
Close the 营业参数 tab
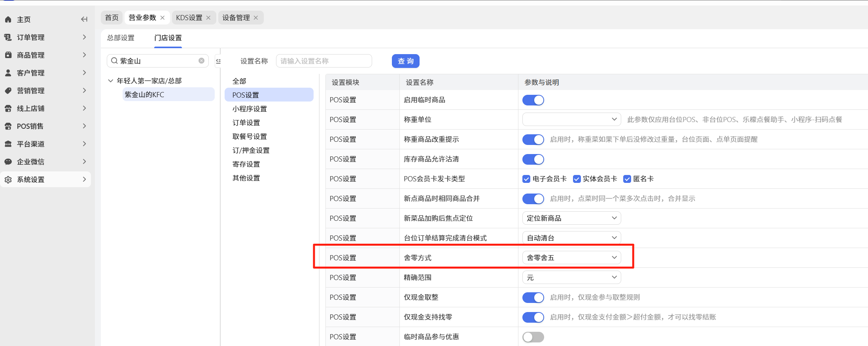point(163,18)
